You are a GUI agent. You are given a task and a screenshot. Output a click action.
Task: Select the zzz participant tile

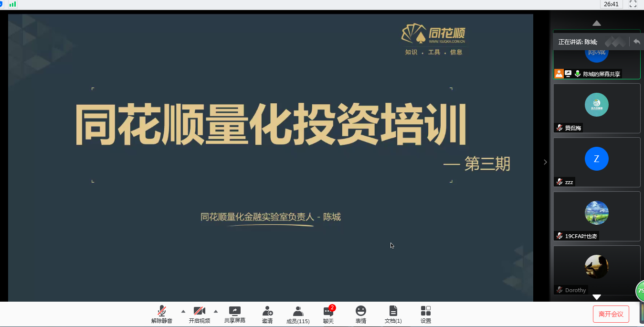click(597, 163)
